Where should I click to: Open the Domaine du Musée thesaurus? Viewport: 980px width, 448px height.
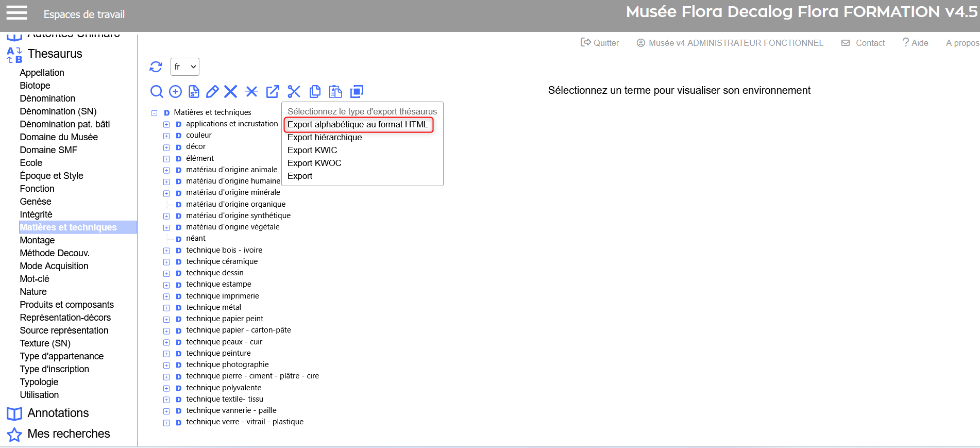pos(59,137)
